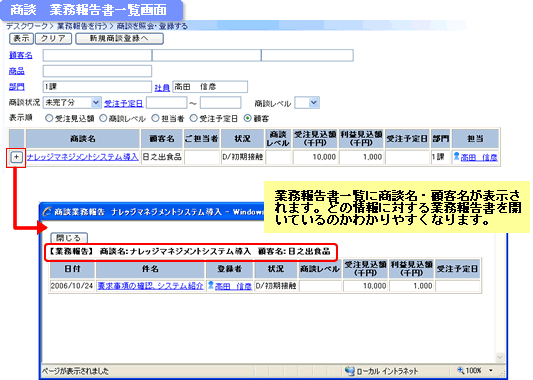533x380 pixels.
Task: Click the 件名 column header in popup
Action: (151, 269)
